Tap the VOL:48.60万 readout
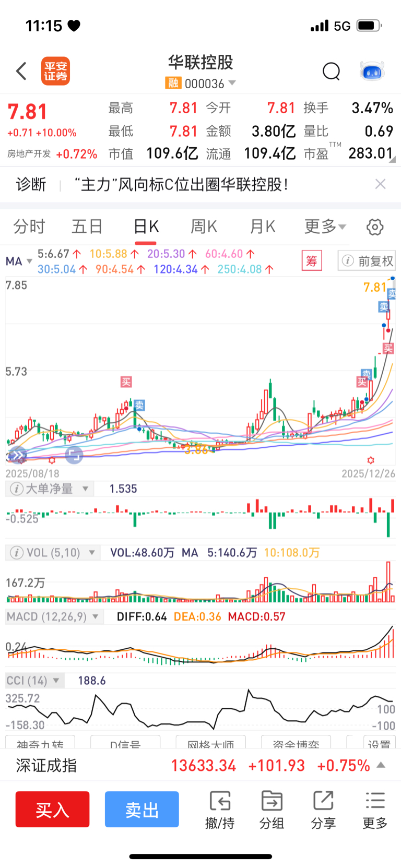This screenshot has height=868, width=401. 142,553
